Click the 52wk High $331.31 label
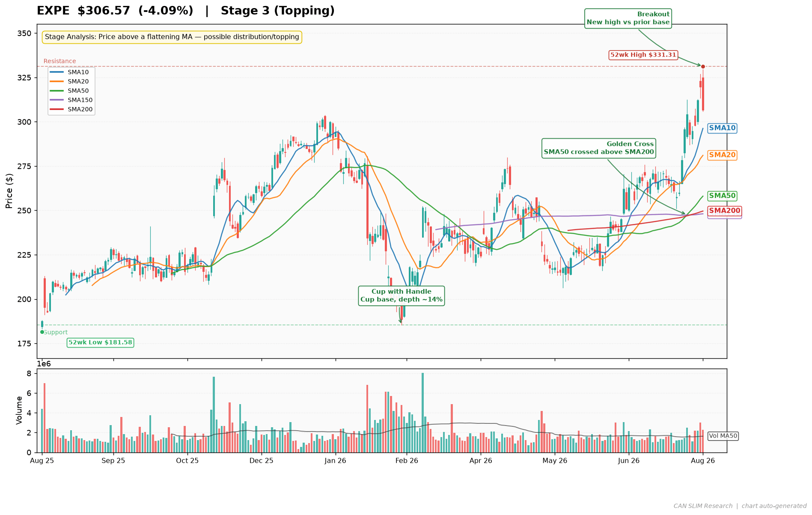Viewport: 812px width, 515px height. coord(643,55)
